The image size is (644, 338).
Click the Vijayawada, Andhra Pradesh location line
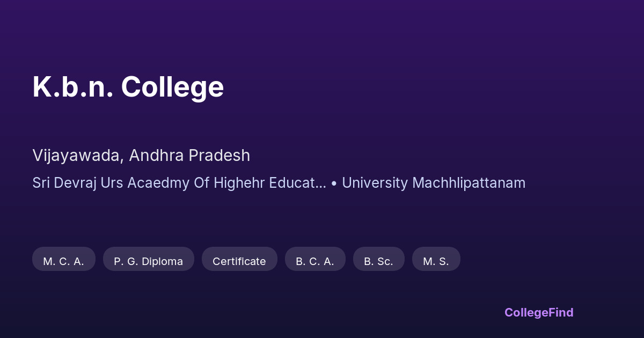141,156
